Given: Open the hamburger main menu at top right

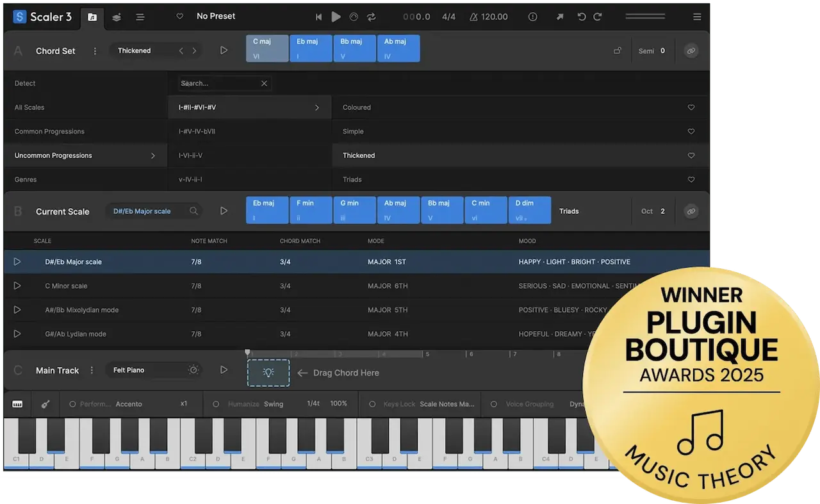Looking at the screenshot, I should tap(697, 17).
